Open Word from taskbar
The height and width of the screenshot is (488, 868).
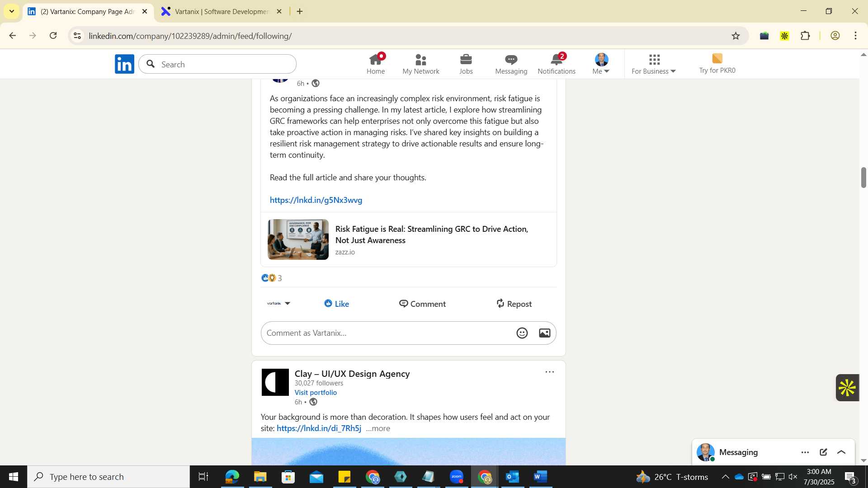[541, 477]
